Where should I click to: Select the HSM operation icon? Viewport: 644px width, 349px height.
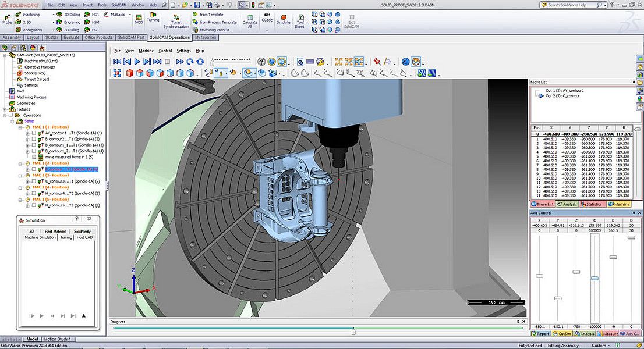[87, 22]
